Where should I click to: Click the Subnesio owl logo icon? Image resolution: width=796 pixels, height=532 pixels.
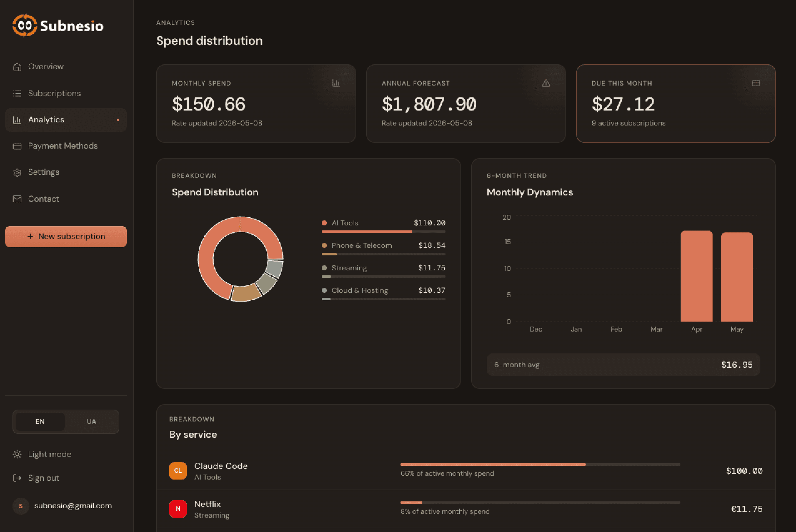point(24,26)
